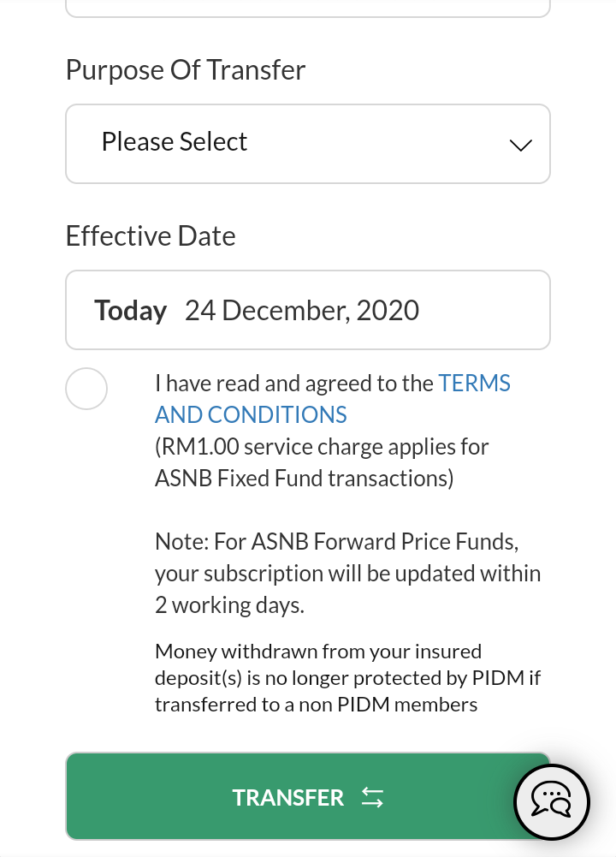Click the Effective Date label

(x=151, y=236)
